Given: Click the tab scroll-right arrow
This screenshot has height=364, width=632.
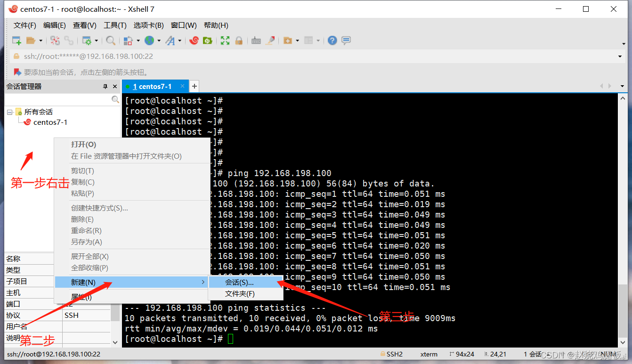Looking at the screenshot, I should click(x=610, y=86).
